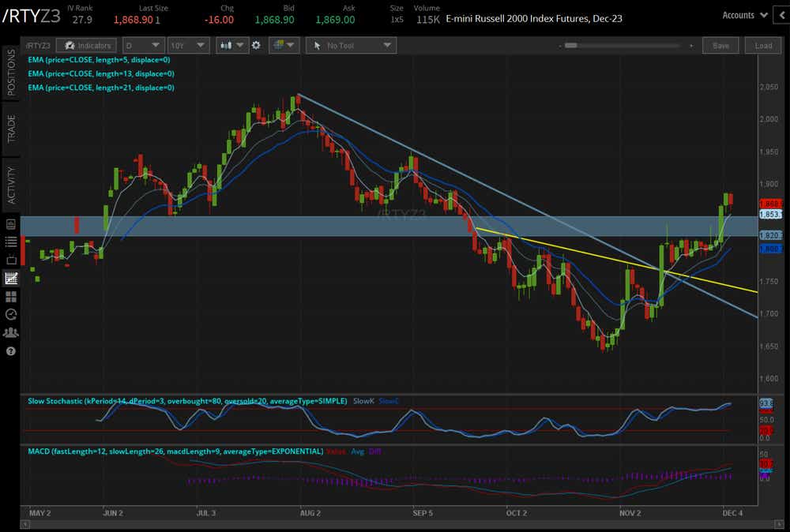790x532 pixels.
Task: Open the grid layout icon in sidebar
Action: (11, 296)
